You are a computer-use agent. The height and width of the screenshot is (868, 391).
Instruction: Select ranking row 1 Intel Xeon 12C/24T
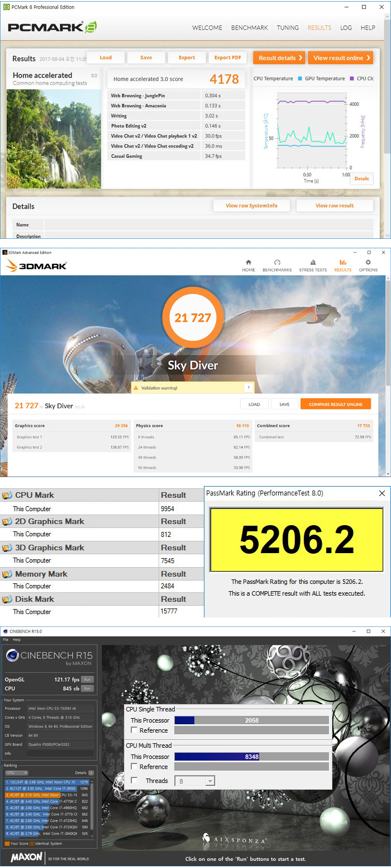pyautogui.click(x=47, y=782)
